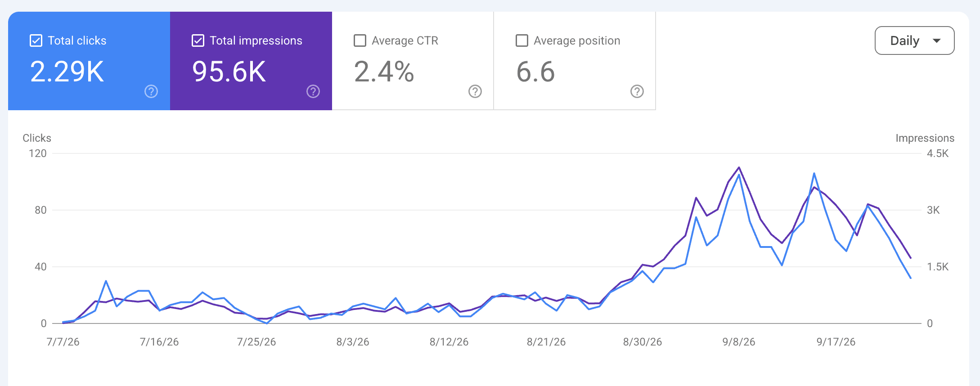Image resolution: width=980 pixels, height=386 pixels.
Task: Click the 95.6K total impressions value
Action: pos(229,72)
